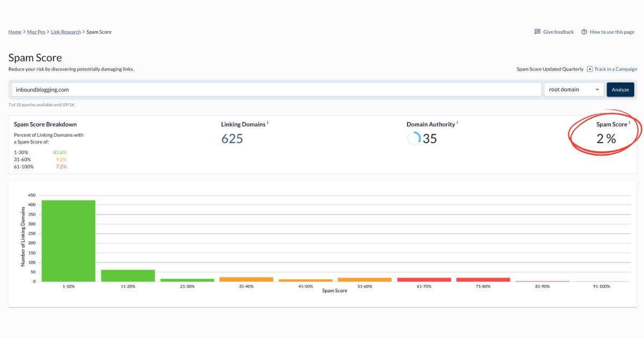Click the Domain Authority circular gauge
Screen dimensions: 644x338
(414, 138)
